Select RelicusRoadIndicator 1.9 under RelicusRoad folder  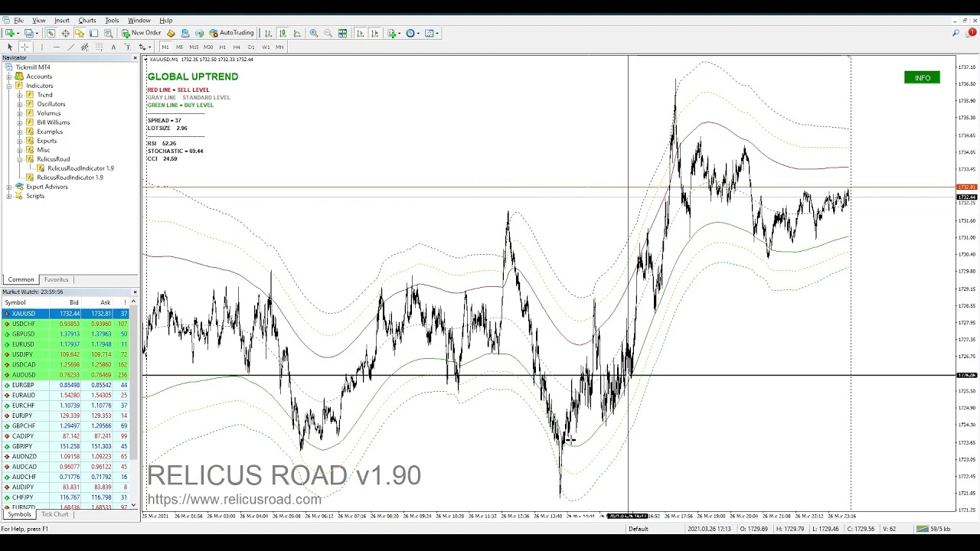tap(80, 168)
